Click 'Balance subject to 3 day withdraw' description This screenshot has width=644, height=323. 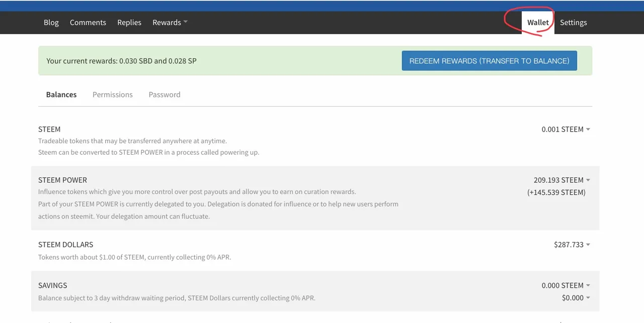point(177,298)
